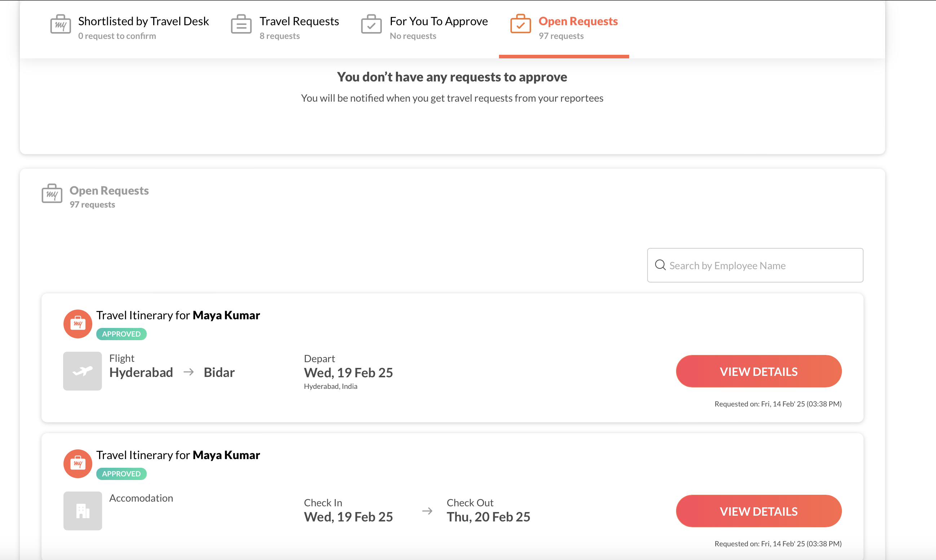Select the For You To Approve tab

click(438, 22)
